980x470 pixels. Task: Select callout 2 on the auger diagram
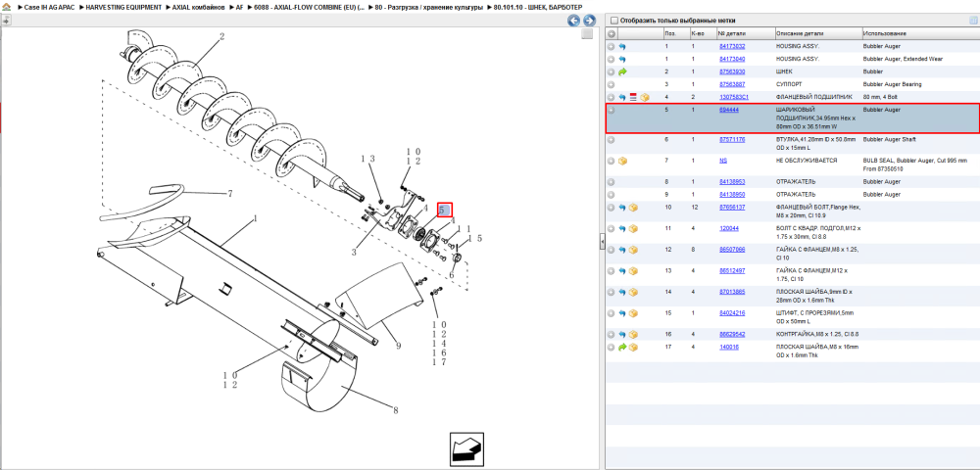point(221,37)
